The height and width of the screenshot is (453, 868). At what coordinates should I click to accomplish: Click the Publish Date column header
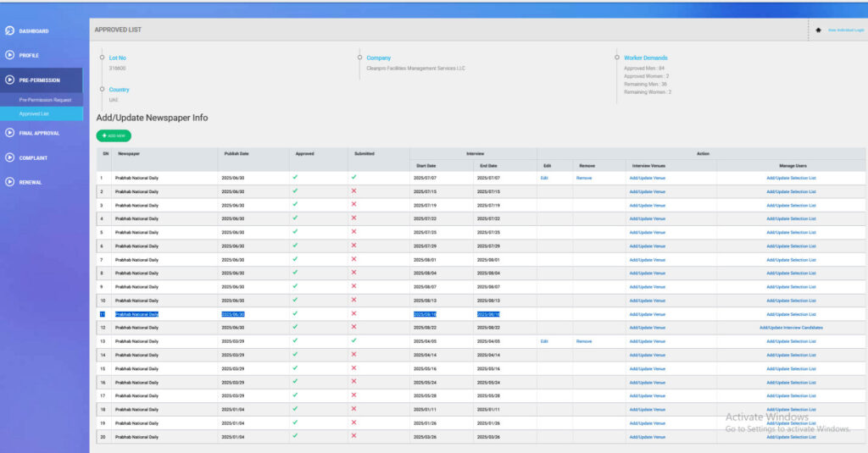coord(236,154)
